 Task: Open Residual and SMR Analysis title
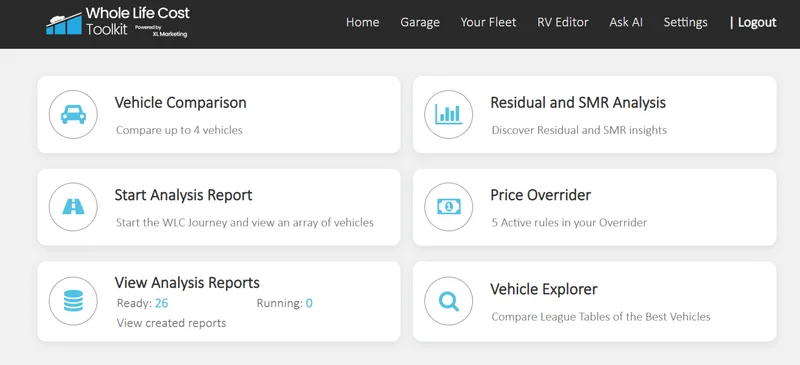coord(578,103)
